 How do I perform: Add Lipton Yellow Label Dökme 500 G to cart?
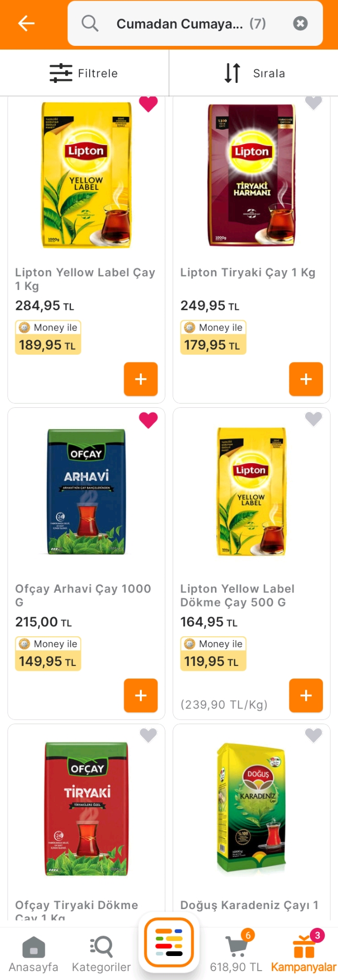(x=306, y=695)
